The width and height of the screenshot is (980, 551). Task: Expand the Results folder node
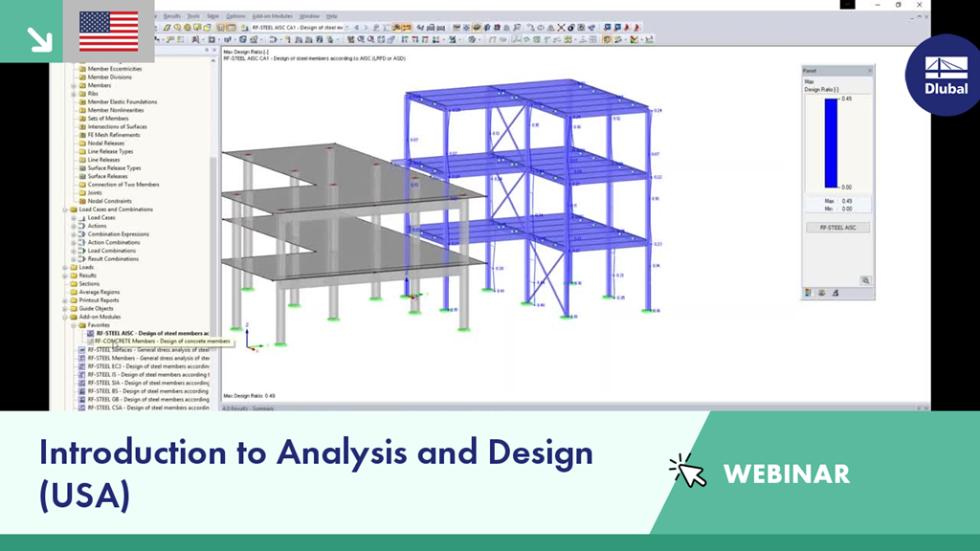65,275
